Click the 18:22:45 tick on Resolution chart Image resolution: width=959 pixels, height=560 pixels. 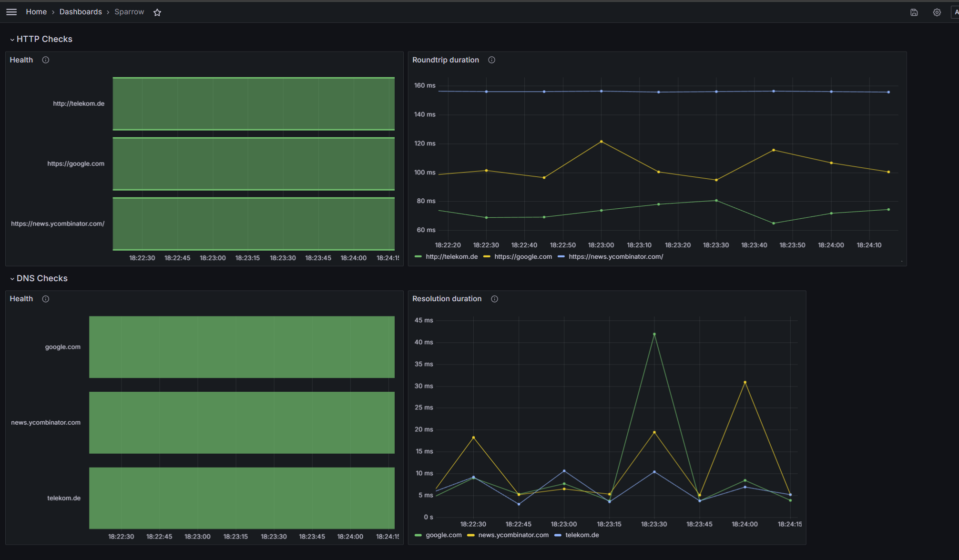519,524
